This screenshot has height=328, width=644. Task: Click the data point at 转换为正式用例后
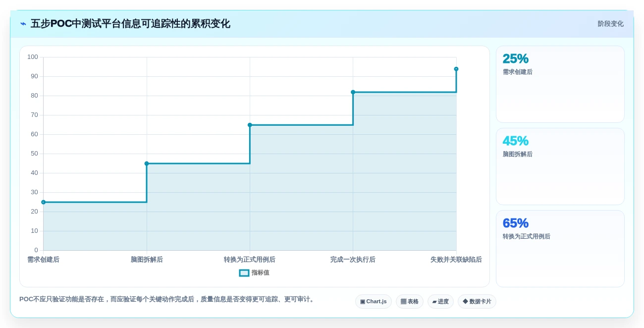pos(250,125)
